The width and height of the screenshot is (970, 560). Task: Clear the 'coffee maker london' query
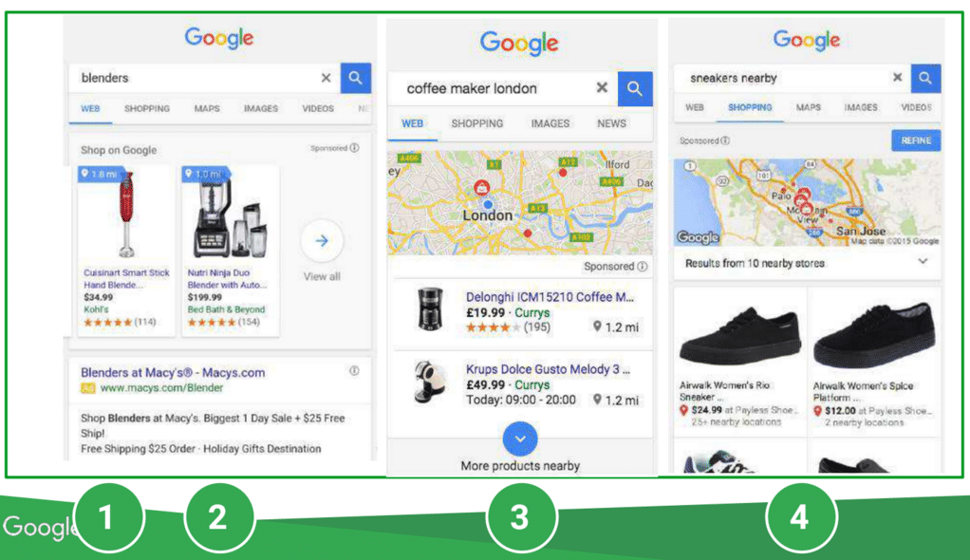[x=602, y=88]
